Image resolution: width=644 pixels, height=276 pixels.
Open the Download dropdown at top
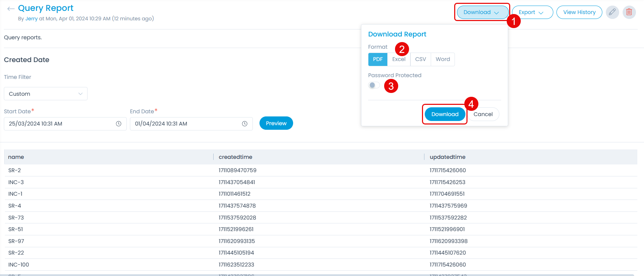(482, 12)
